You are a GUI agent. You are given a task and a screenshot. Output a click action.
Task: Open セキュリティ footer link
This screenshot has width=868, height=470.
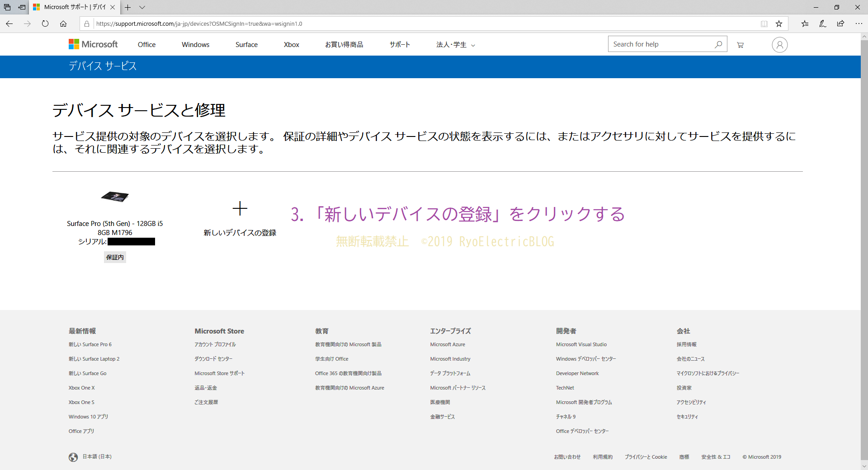(x=687, y=417)
